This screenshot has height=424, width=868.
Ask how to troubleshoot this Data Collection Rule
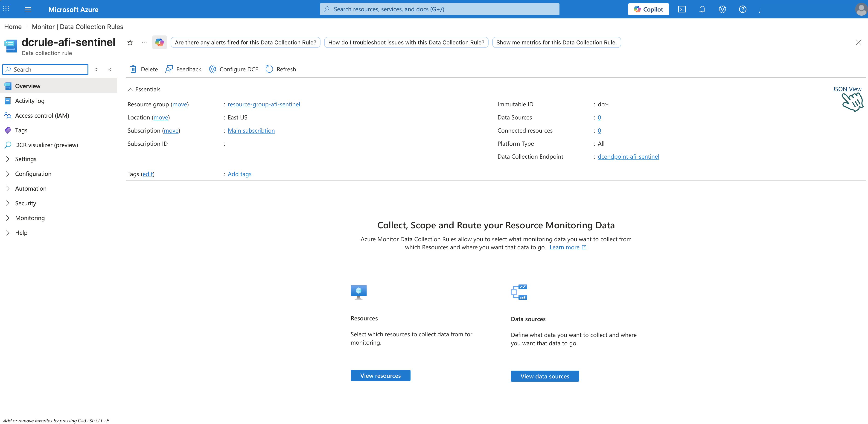tap(406, 42)
